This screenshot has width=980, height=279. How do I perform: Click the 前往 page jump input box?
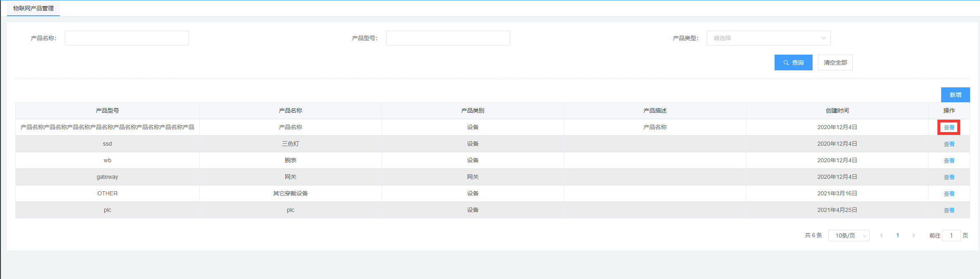951,236
